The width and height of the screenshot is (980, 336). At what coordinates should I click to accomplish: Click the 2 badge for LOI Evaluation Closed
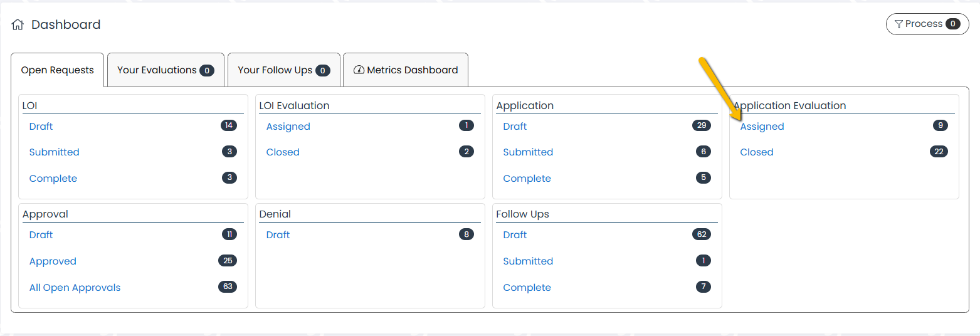[x=466, y=152]
